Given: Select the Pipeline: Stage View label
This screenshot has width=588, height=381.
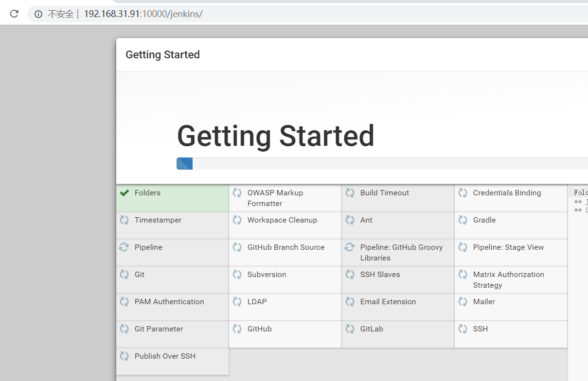Looking at the screenshot, I should [x=509, y=247].
